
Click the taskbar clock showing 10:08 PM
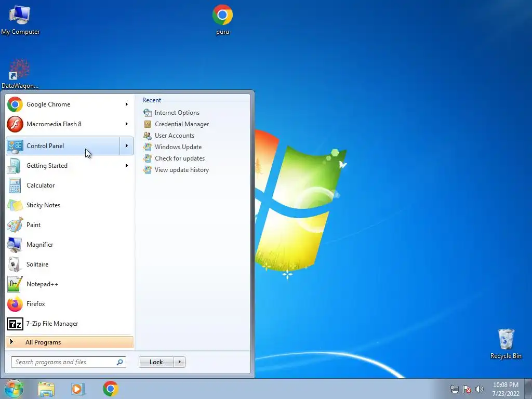(506, 389)
